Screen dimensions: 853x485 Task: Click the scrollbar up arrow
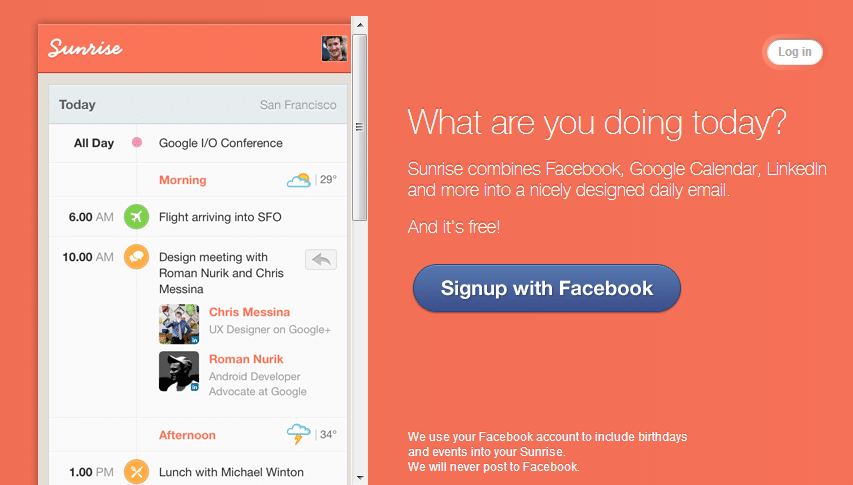coord(360,24)
